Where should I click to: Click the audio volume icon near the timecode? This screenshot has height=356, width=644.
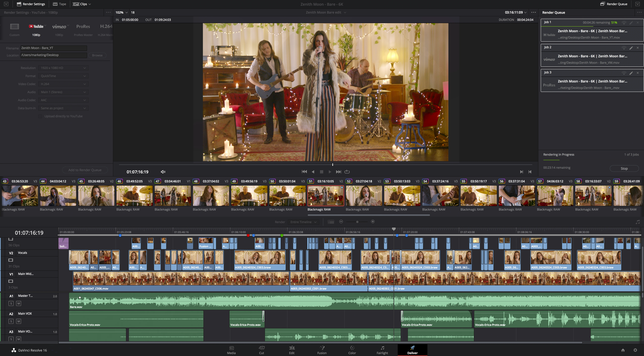pyautogui.click(x=163, y=172)
